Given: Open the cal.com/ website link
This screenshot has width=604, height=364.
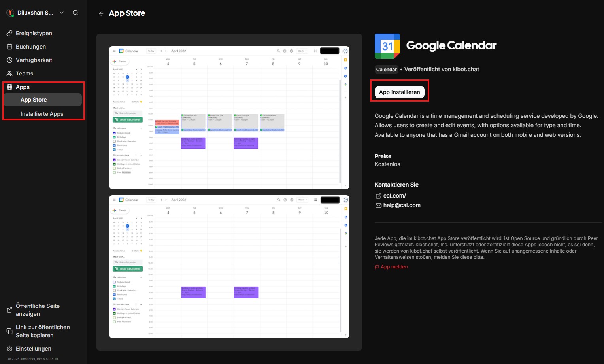Looking at the screenshot, I should tap(394, 196).
